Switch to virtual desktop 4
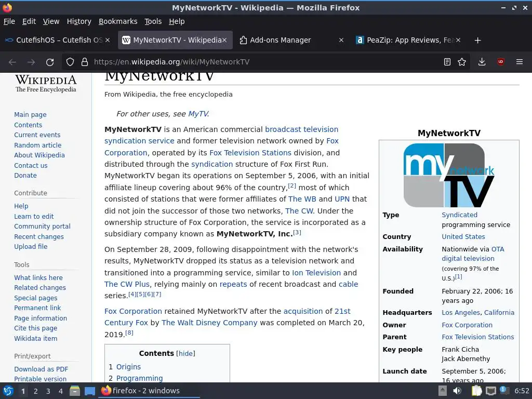 (61, 391)
